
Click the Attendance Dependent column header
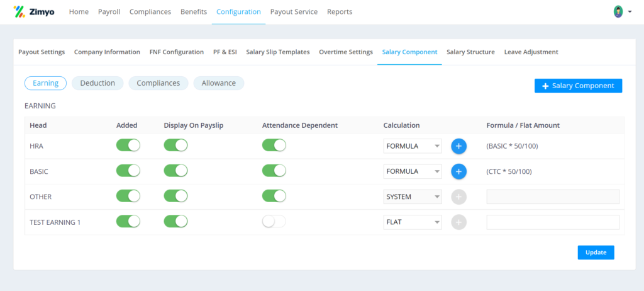(300, 125)
